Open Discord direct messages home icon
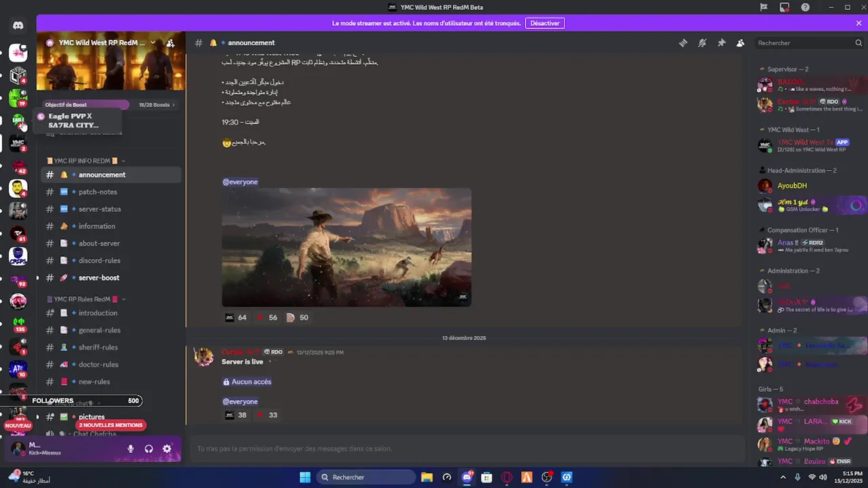868x488 pixels. (18, 26)
